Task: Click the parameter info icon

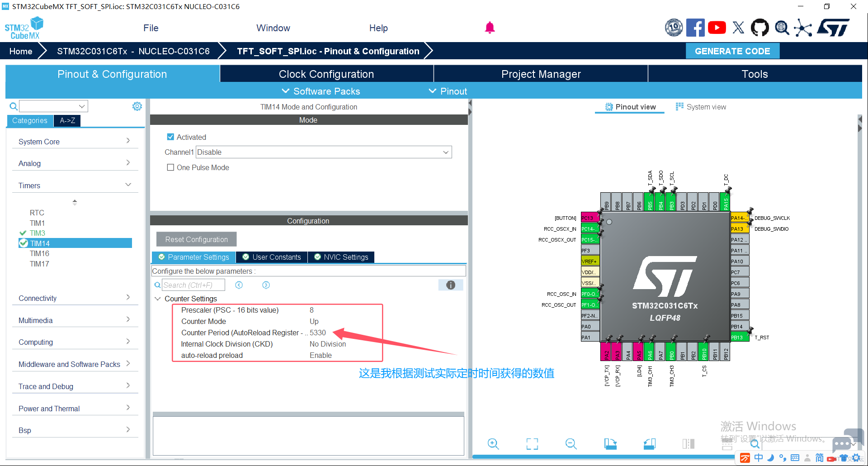Action: click(451, 285)
